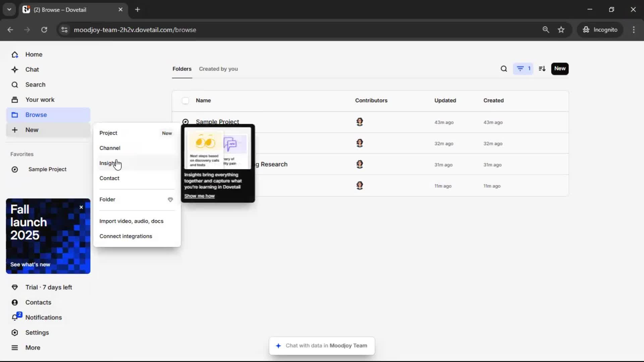Click the Show me how link
The image size is (644, 362).
click(x=199, y=196)
